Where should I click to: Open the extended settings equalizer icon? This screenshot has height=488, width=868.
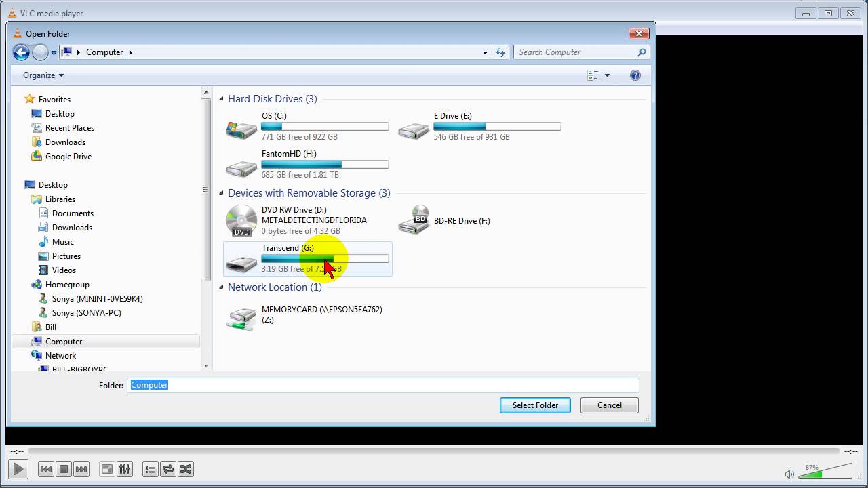(125, 468)
